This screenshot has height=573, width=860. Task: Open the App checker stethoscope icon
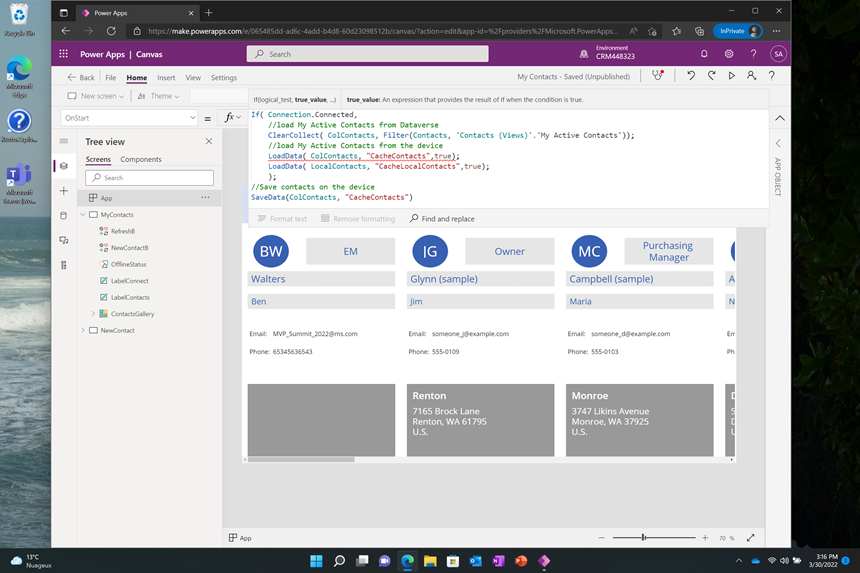point(657,76)
